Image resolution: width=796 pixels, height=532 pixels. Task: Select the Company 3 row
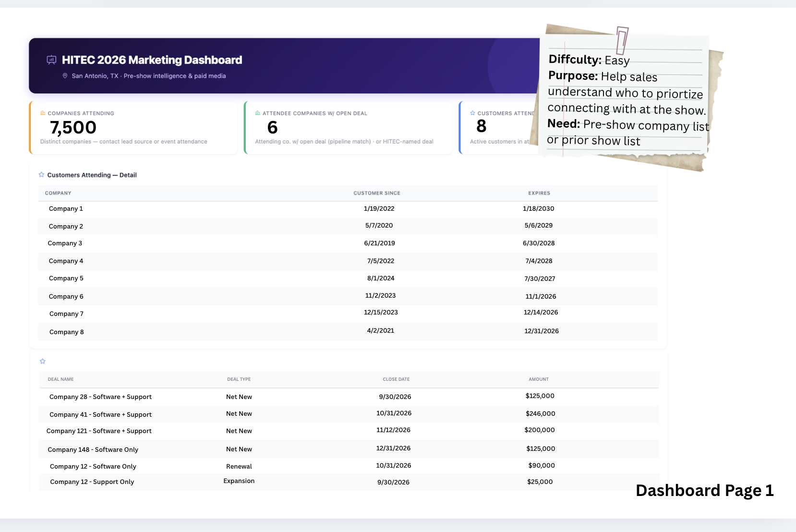(348, 243)
